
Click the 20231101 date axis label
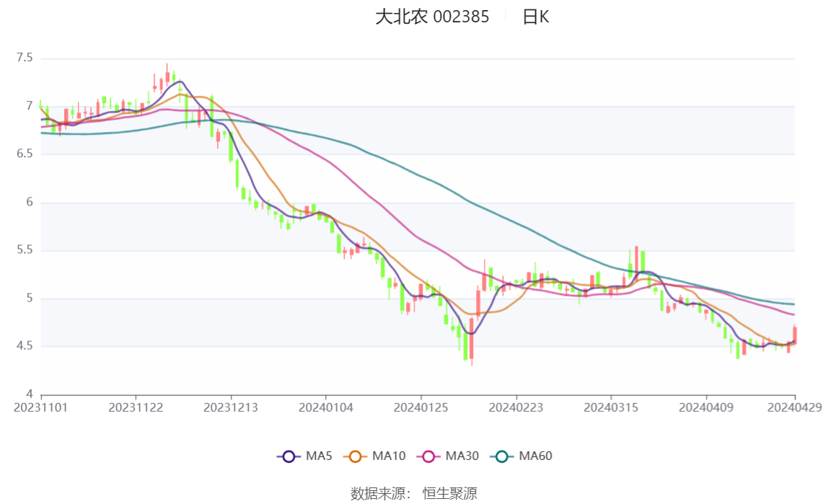point(40,407)
